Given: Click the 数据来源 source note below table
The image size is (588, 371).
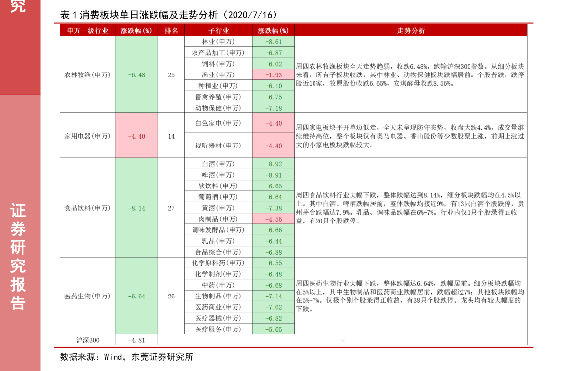Looking at the screenshot, I should (x=126, y=356).
